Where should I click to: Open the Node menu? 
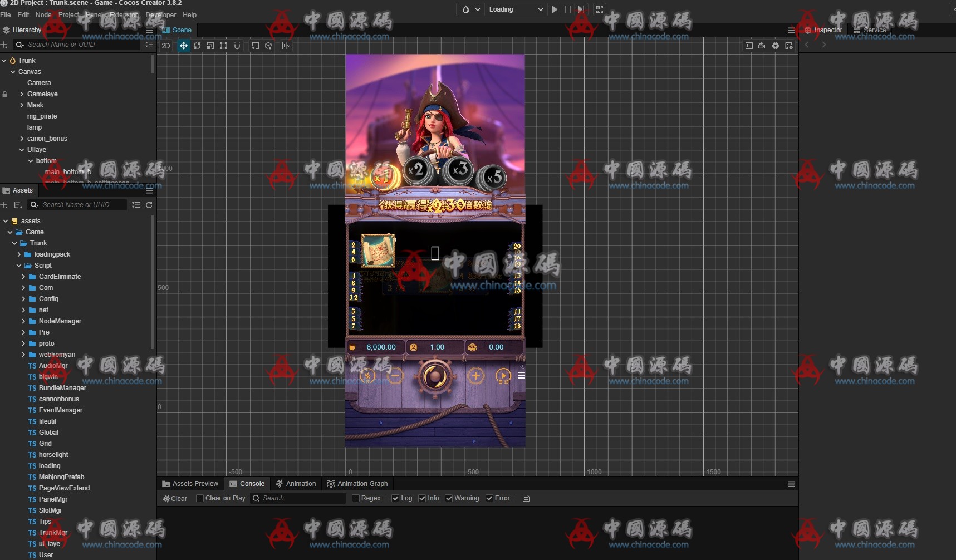(43, 15)
